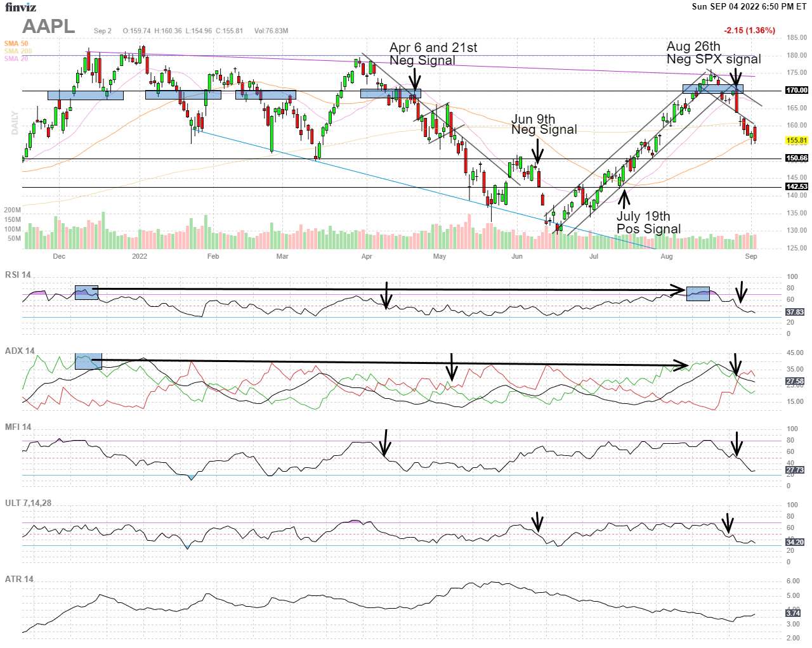This screenshot has width=812, height=648.
Task: Click the AAPL ticker title
Action: click(x=49, y=27)
